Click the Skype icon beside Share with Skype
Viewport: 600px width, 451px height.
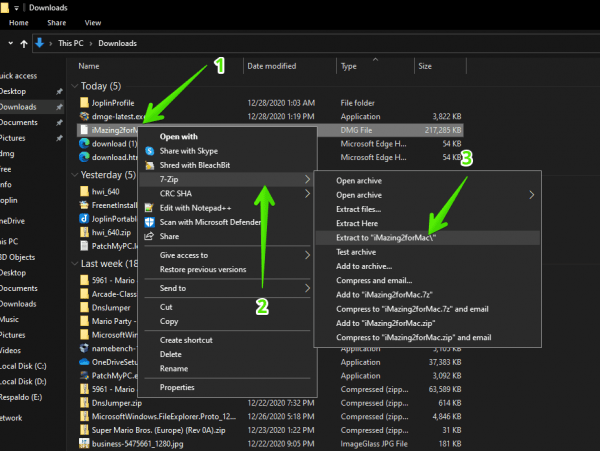point(150,151)
